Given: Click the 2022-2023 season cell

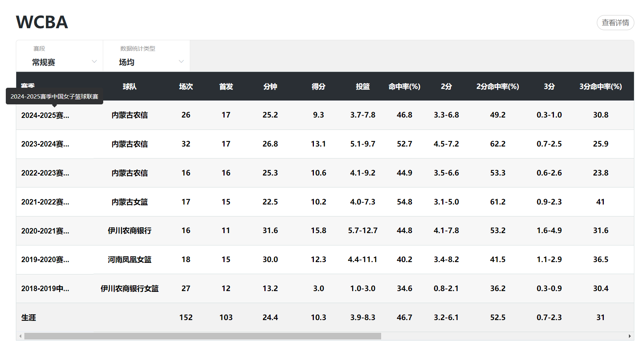Looking at the screenshot, I should click(x=45, y=173).
